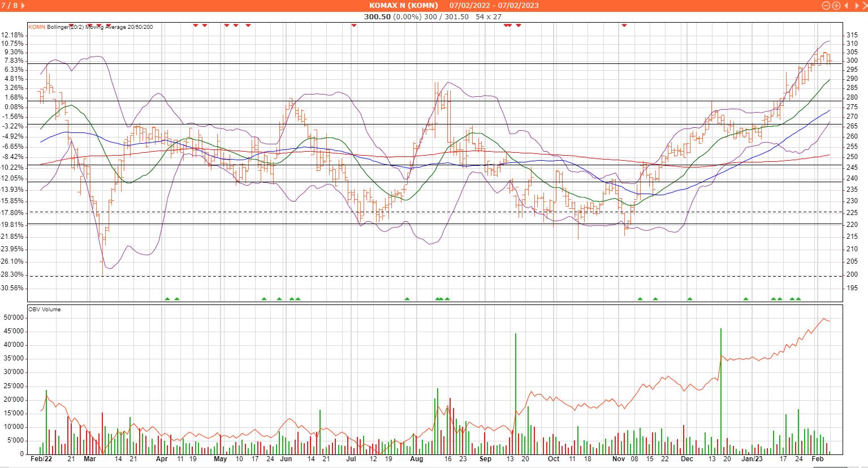Click the Moving Average 20/50/200 label
Screen dimensions: 868x468
[x=119, y=27]
